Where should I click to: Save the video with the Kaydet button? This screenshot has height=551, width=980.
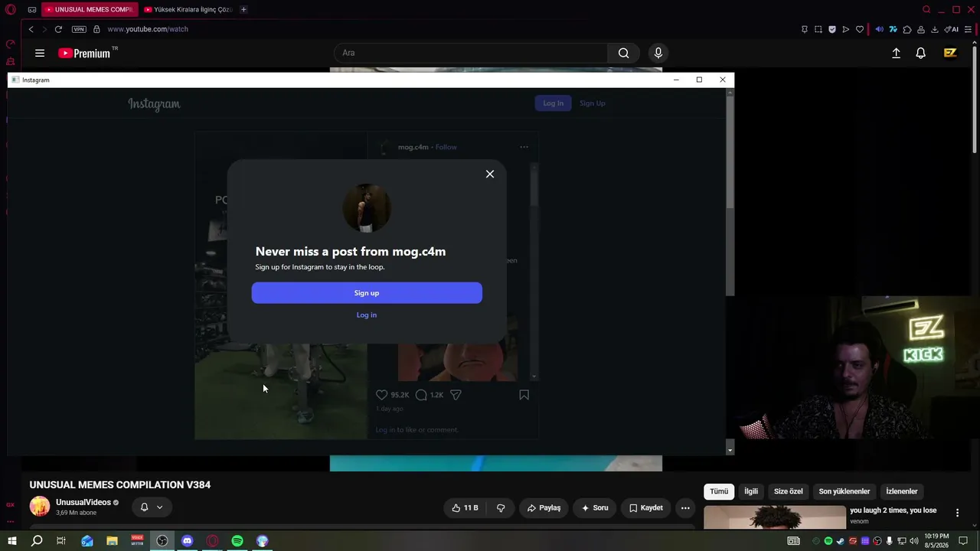pyautogui.click(x=646, y=507)
